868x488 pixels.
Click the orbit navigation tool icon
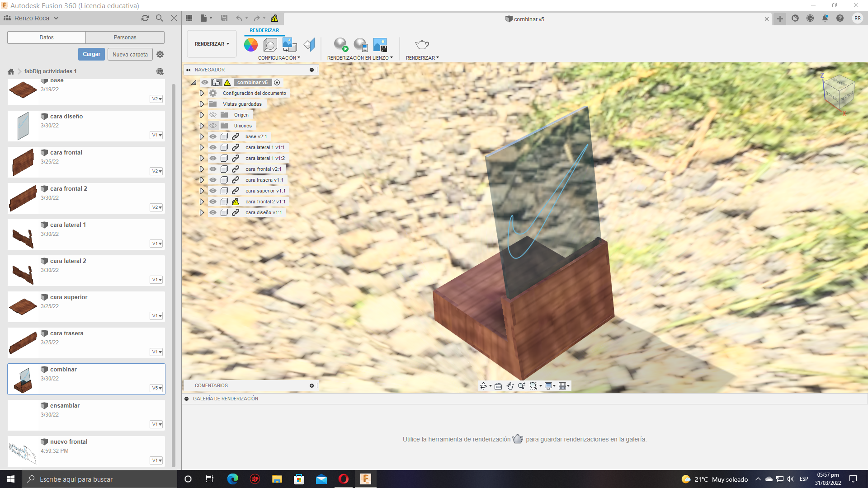483,386
